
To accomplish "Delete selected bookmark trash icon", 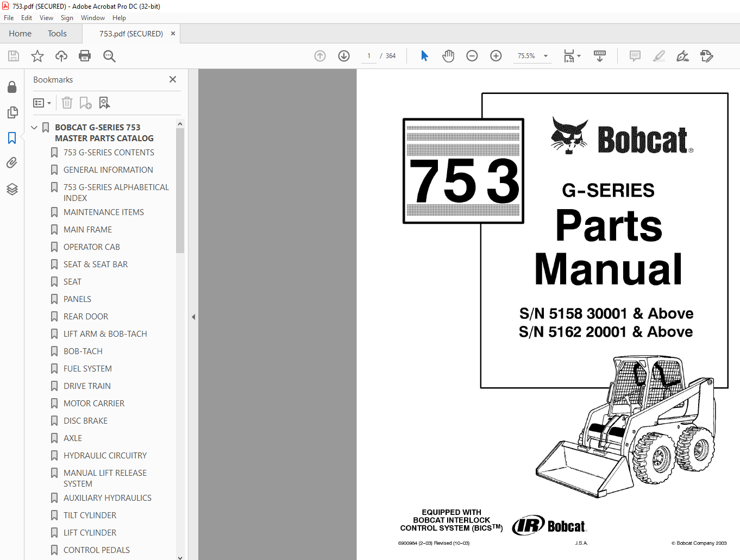I will (67, 103).
